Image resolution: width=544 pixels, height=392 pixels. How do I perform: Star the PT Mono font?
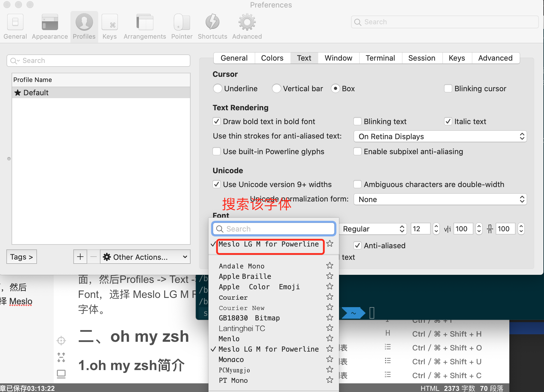pos(330,380)
